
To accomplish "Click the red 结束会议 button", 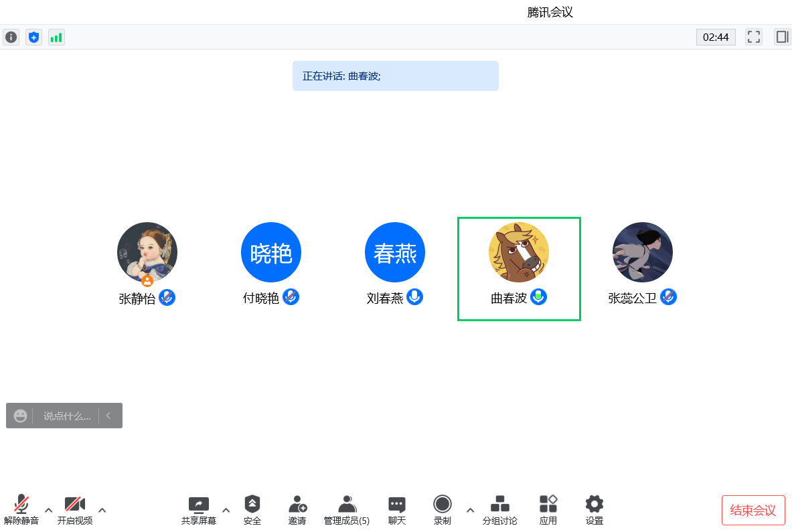I will tap(753, 511).
